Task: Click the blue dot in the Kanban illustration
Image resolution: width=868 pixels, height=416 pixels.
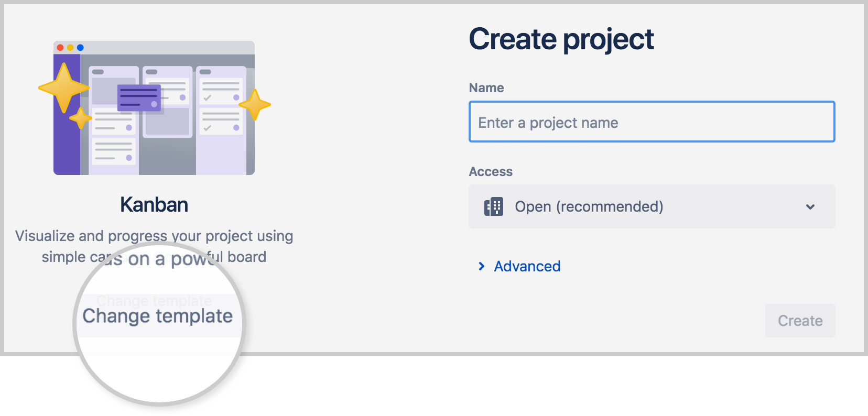Action: 80,47
